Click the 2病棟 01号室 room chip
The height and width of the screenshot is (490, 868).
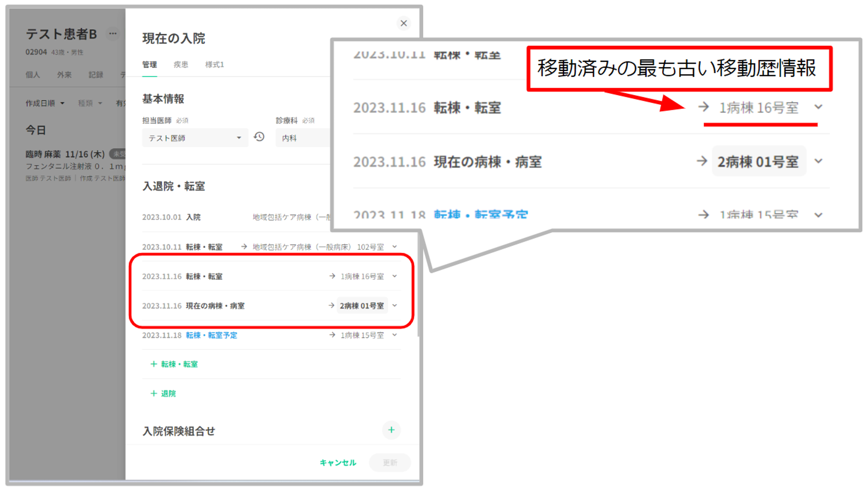click(362, 306)
